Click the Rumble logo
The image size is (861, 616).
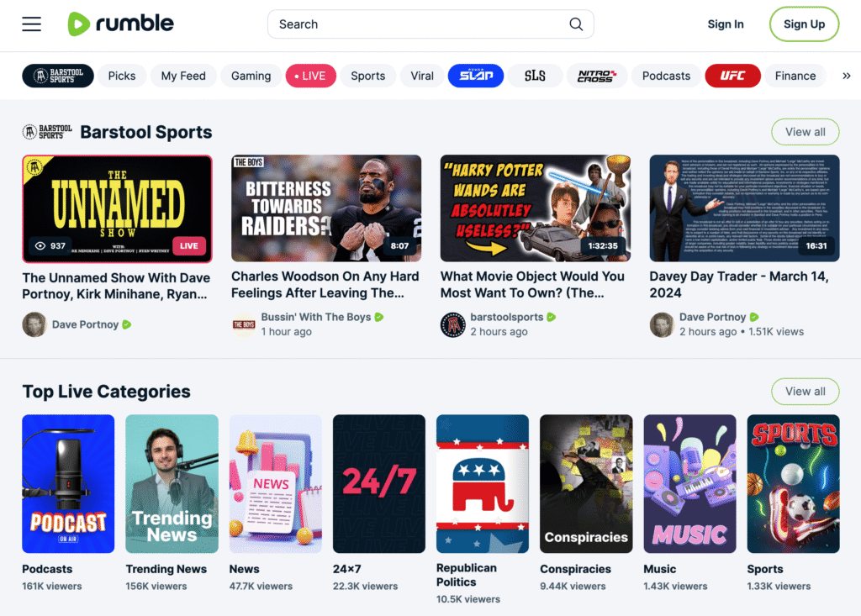pos(120,24)
